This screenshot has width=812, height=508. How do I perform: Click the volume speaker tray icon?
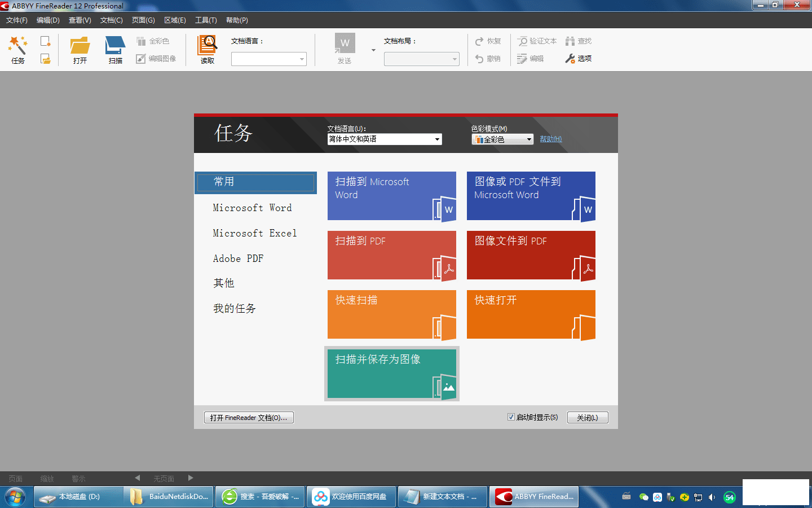tap(712, 497)
